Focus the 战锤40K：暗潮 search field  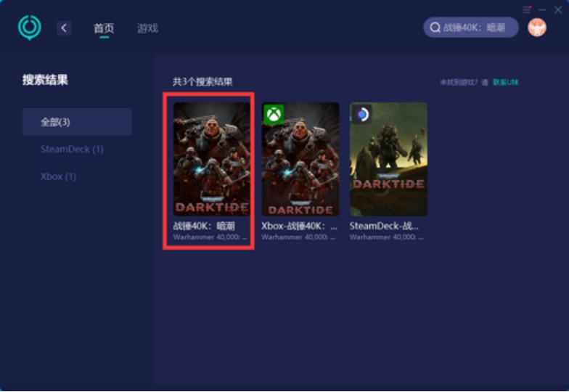(x=470, y=28)
